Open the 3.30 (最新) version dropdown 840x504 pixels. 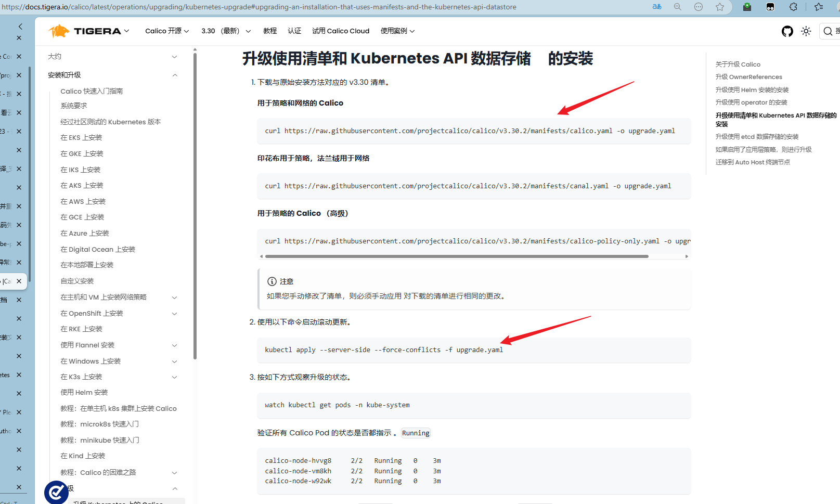(226, 31)
